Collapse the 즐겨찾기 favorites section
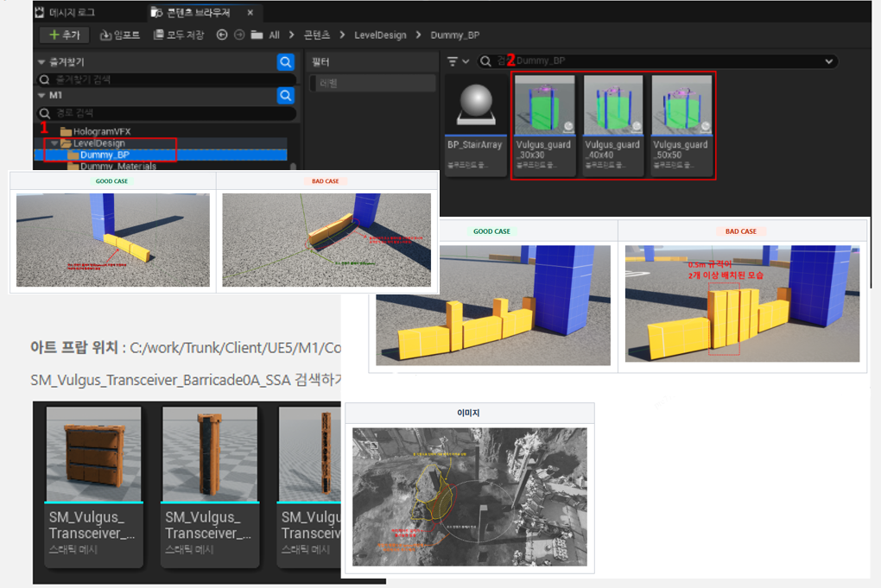This screenshot has width=881, height=588. (x=41, y=62)
